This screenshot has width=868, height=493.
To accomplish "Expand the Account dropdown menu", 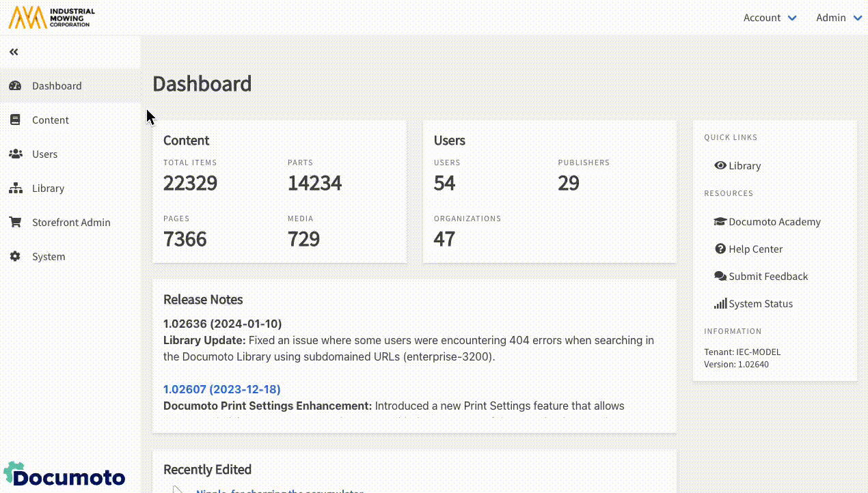I will 770,18.
